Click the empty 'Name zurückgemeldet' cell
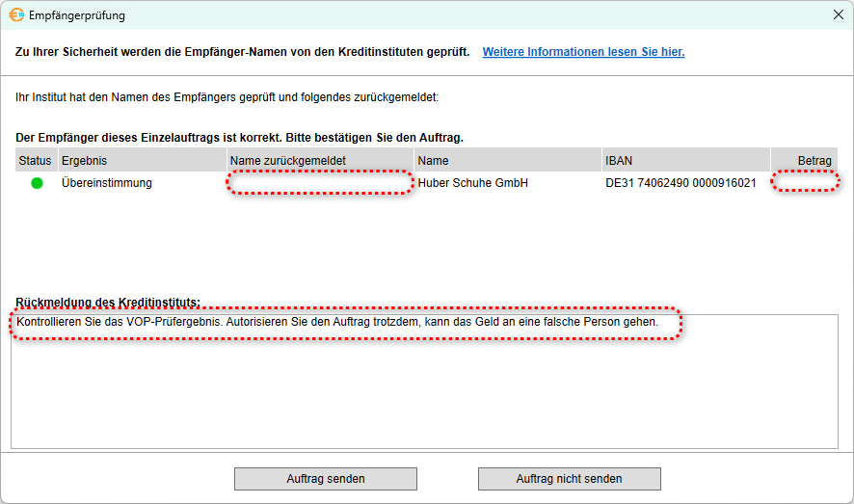854x504 pixels. point(320,183)
